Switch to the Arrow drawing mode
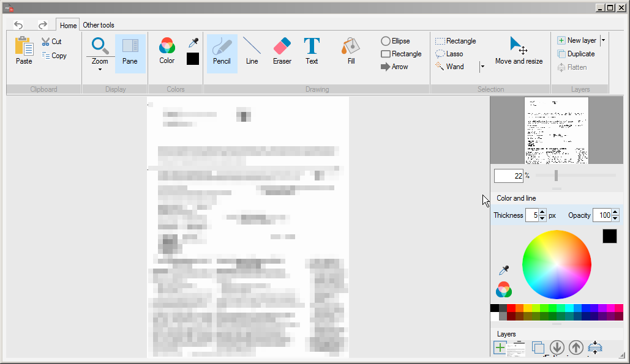The height and width of the screenshot is (364, 630). point(395,67)
